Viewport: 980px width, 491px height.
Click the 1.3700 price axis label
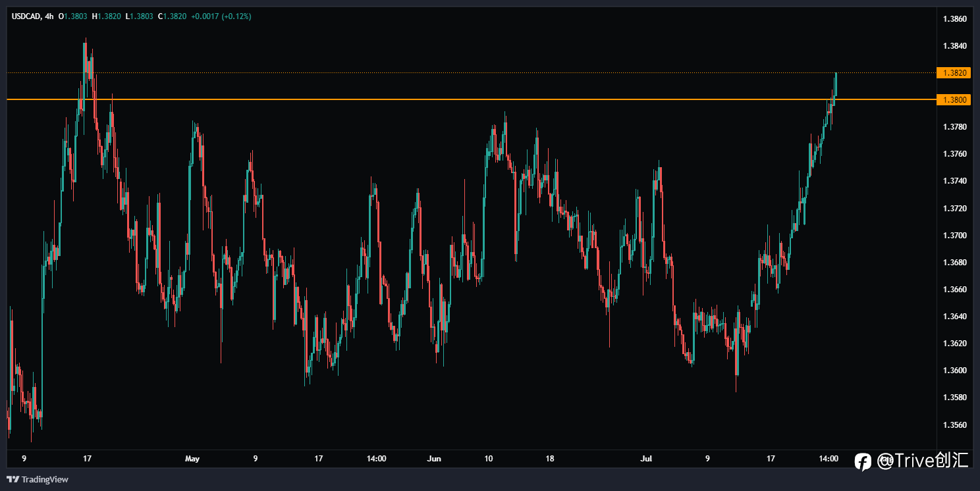[x=954, y=236]
